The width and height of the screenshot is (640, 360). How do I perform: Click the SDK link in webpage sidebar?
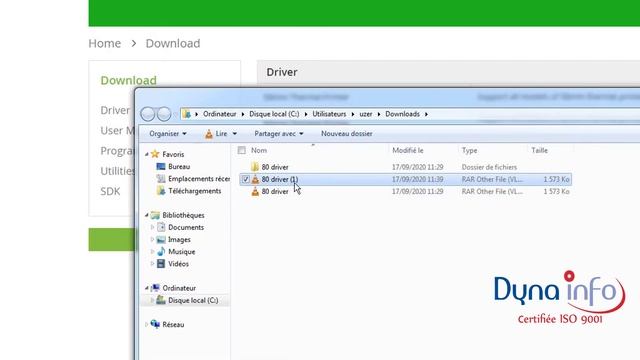pos(110,191)
